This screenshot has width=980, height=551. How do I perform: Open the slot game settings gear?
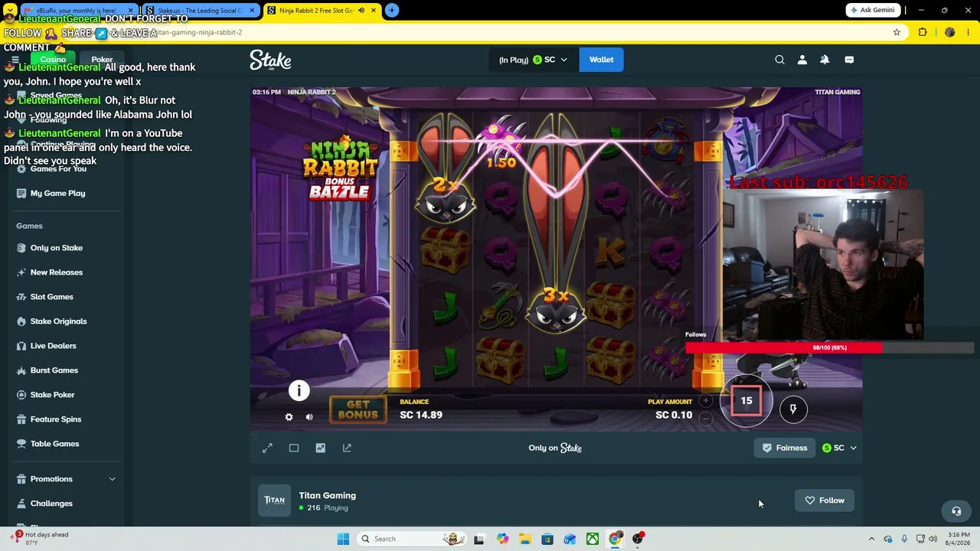coord(289,417)
